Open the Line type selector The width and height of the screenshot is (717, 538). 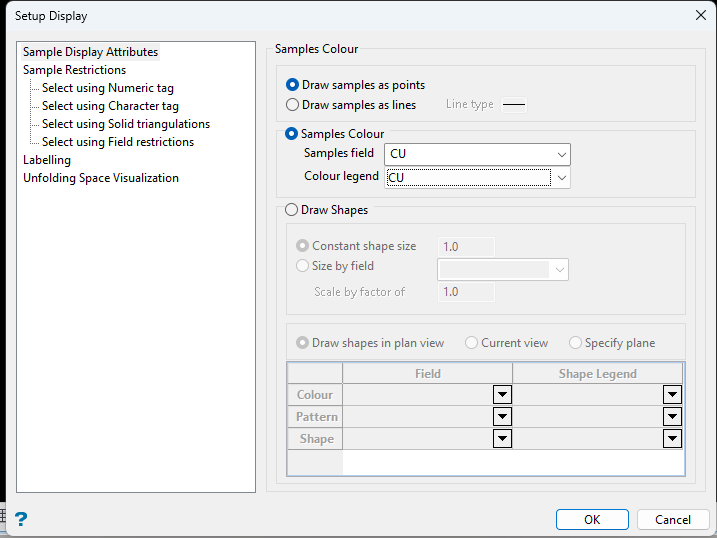tap(514, 105)
